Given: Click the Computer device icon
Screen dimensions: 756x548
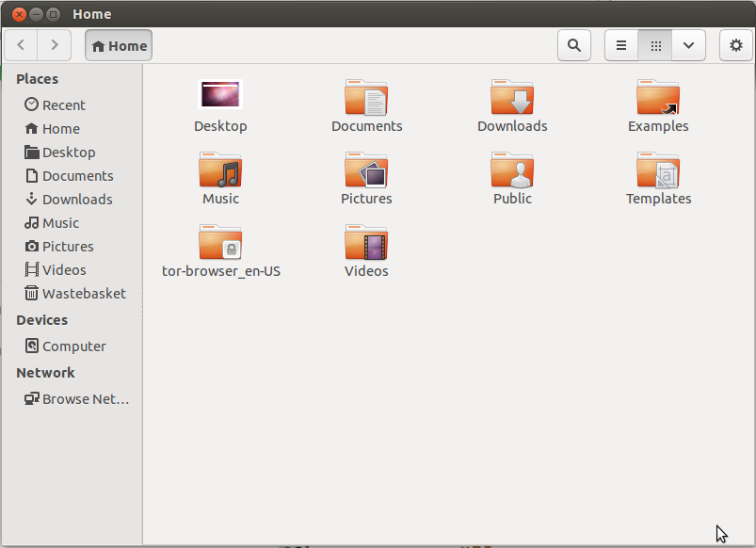Looking at the screenshot, I should coord(65,346).
